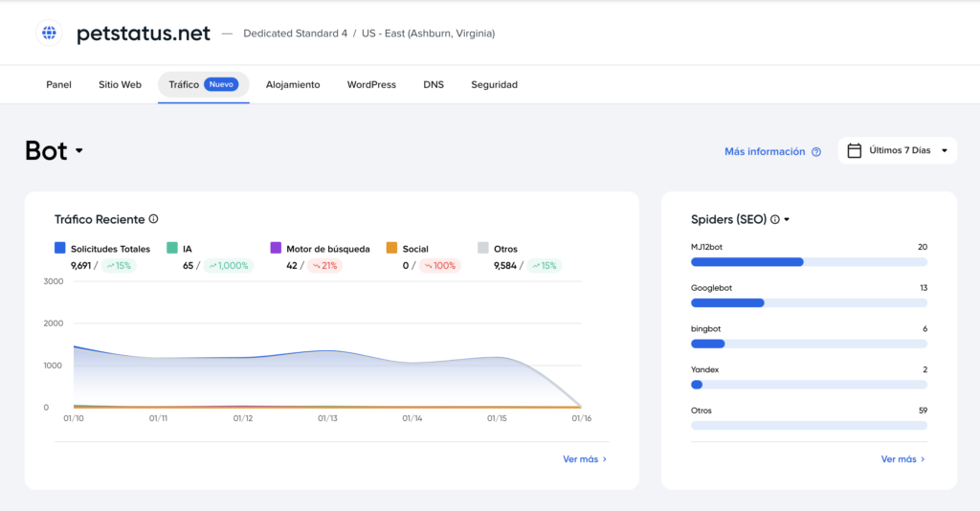Screen dimensions: 980x511
Task: Open the WordPress tab
Action: point(371,84)
